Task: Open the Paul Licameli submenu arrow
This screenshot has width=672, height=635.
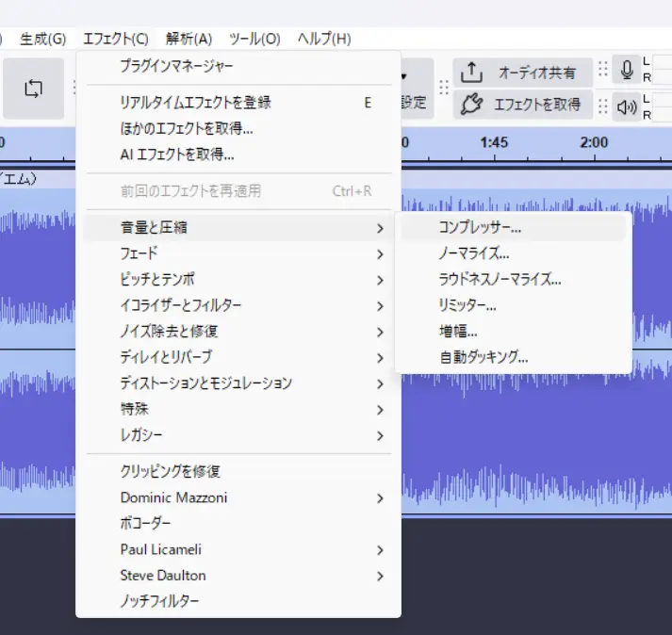Action: pos(379,550)
